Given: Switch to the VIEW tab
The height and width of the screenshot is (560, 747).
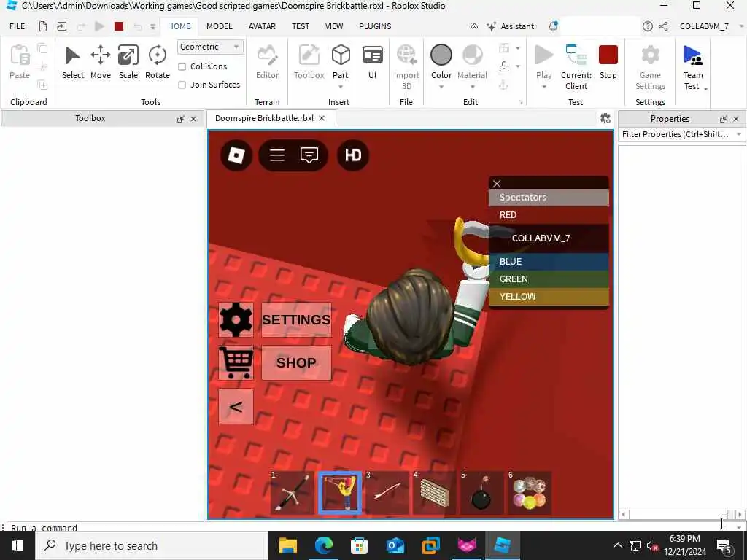Looking at the screenshot, I should pos(334,26).
